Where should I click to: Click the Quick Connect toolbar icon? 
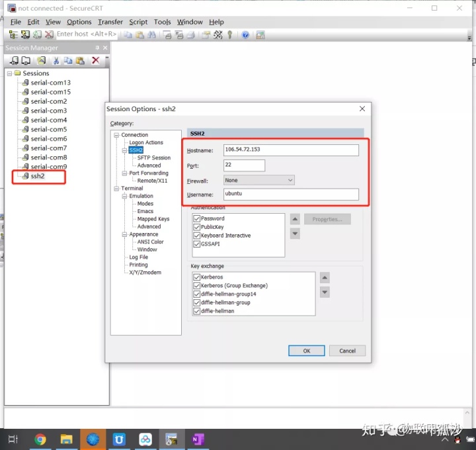(25, 34)
